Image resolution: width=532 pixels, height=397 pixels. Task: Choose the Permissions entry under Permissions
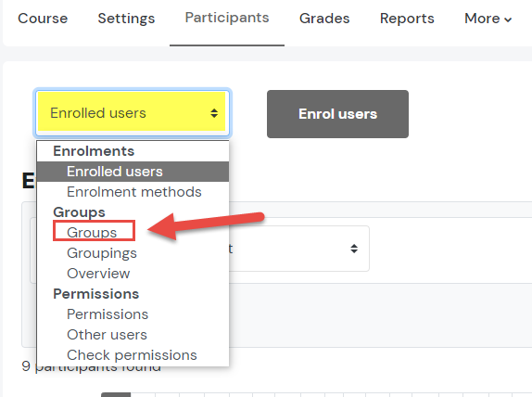tap(108, 314)
